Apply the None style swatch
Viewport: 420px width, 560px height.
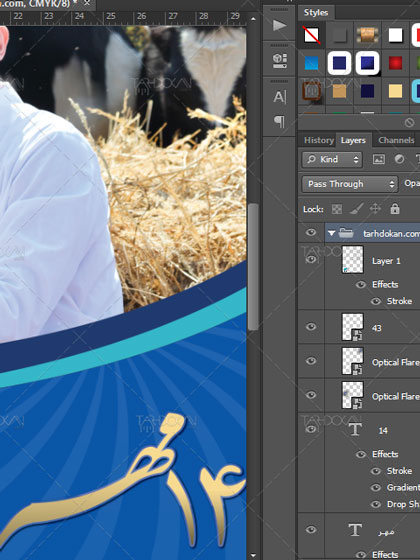(x=311, y=35)
